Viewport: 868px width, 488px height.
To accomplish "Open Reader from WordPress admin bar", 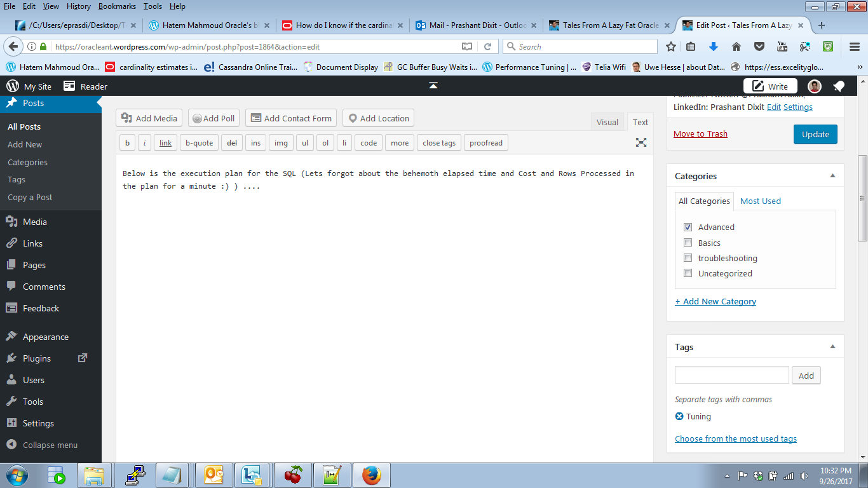I will 86,86.
